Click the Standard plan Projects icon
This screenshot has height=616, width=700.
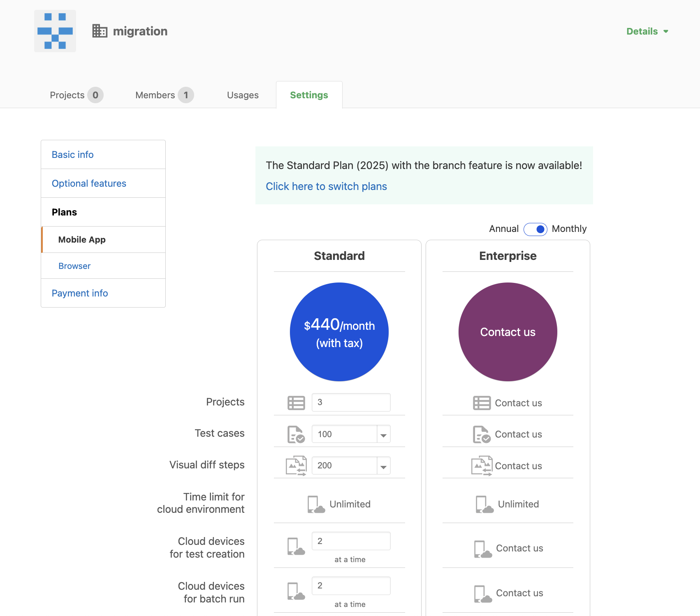pyautogui.click(x=296, y=403)
